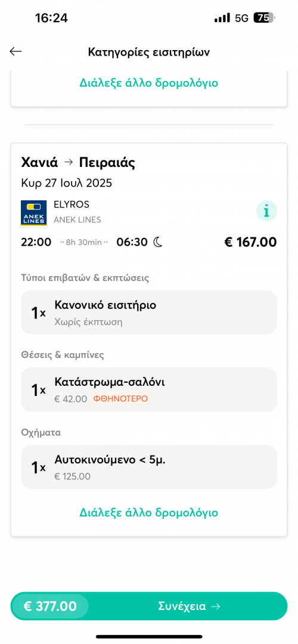The image size is (298, 644).
Task: Open trip info via green i icon
Action: (x=266, y=212)
